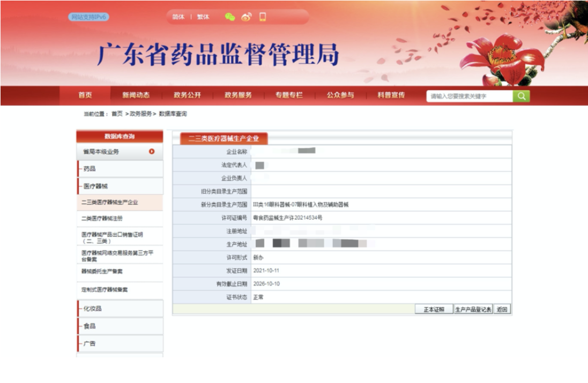
Task: Open 首页 in the navigation bar
Action: 85,95
